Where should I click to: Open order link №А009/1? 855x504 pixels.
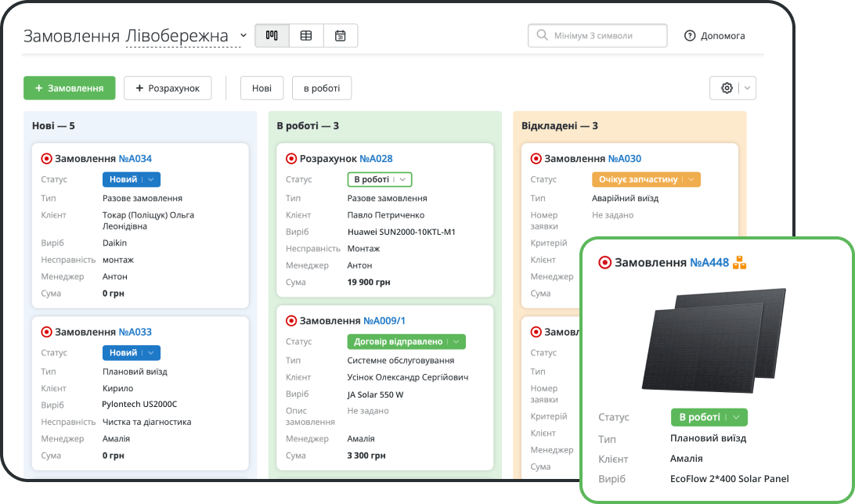[x=383, y=319]
